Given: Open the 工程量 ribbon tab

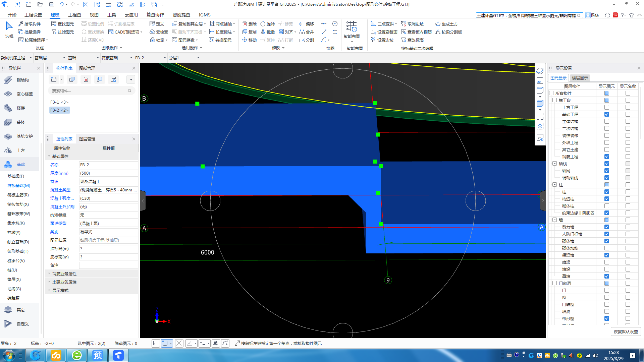Looking at the screenshot, I should [x=74, y=15].
